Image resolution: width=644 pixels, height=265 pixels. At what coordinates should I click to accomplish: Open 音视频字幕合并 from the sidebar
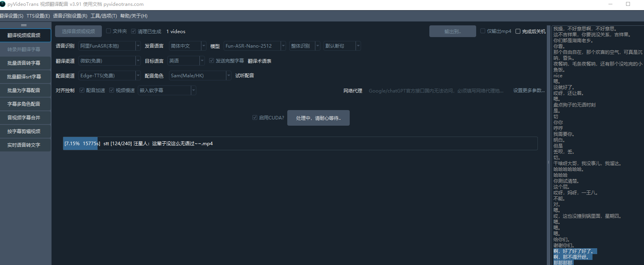tap(25, 117)
